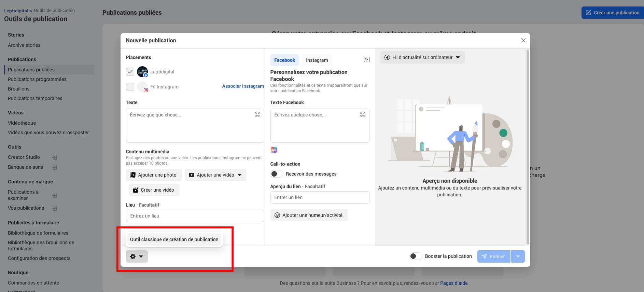The width and height of the screenshot is (644, 292).
Task: Click emoji icon in Texte Facebook field
Action: [x=363, y=114]
